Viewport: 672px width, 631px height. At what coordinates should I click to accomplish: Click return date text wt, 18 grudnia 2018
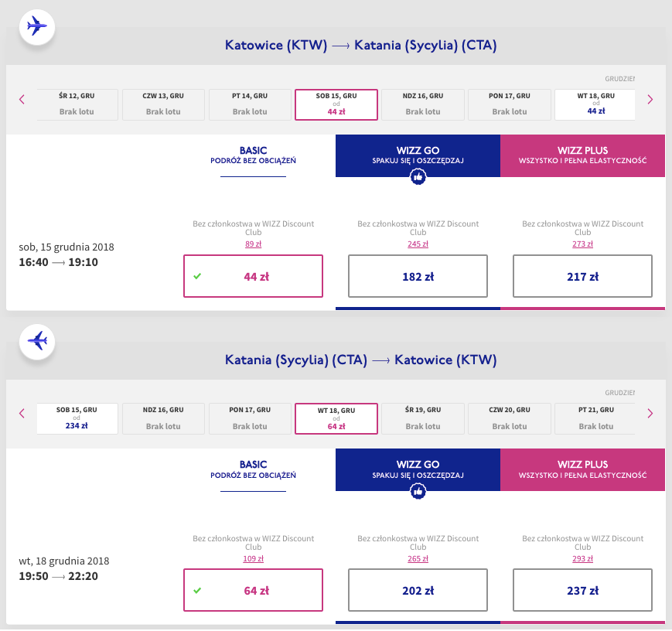click(64, 561)
